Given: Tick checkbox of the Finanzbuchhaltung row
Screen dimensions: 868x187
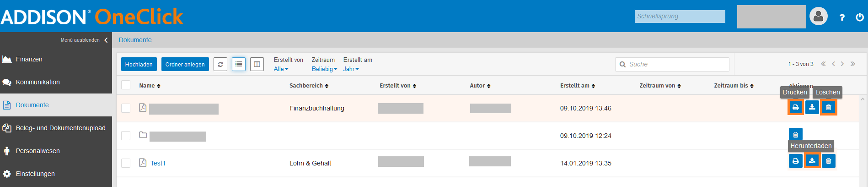Looking at the screenshot, I should pos(126,108).
